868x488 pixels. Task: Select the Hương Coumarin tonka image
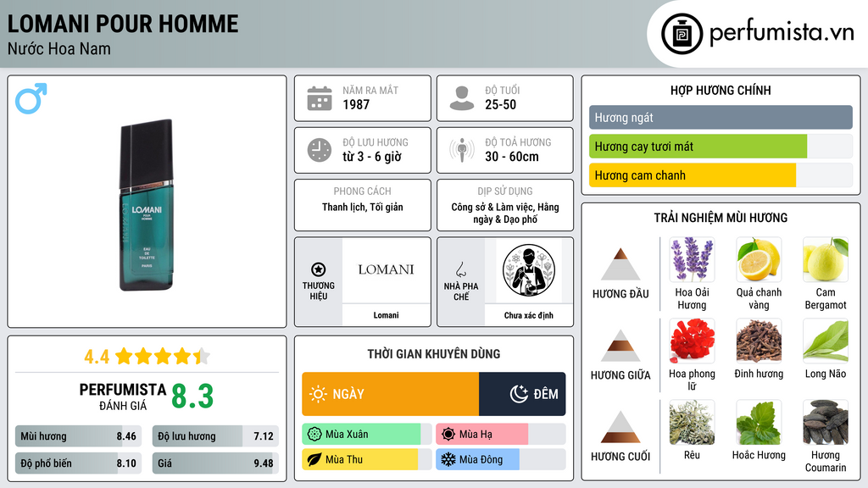(826, 422)
